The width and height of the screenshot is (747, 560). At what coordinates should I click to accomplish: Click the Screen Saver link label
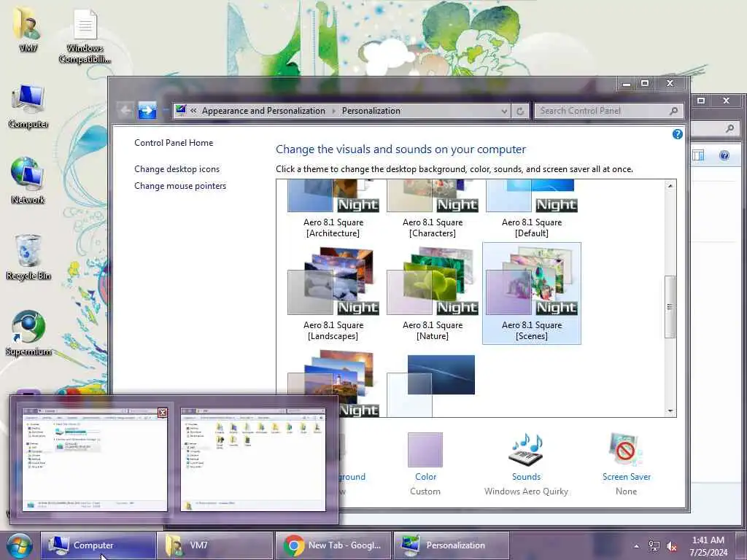(626, 477)
